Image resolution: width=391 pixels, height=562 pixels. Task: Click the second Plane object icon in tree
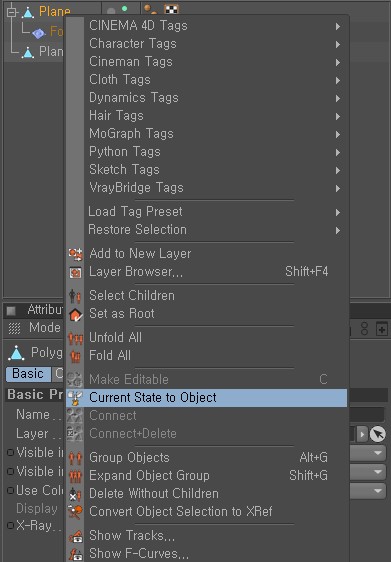click(x=28, y=52)
